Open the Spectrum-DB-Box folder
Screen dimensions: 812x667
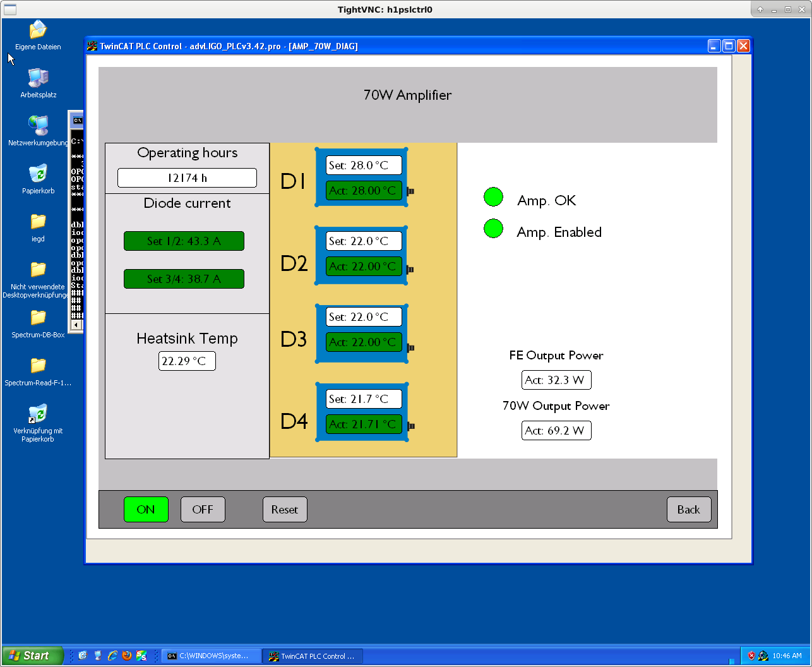(38, 318)
